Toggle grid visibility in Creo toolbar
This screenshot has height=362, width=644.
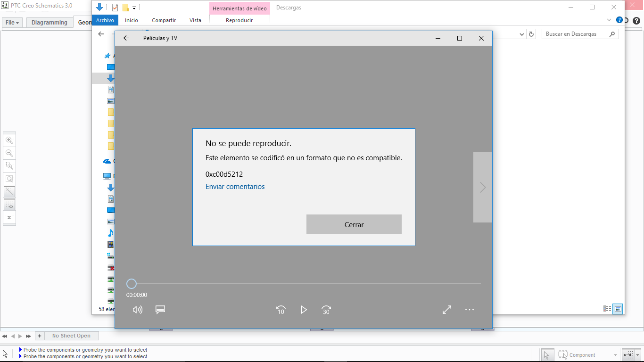coord(9,205)
